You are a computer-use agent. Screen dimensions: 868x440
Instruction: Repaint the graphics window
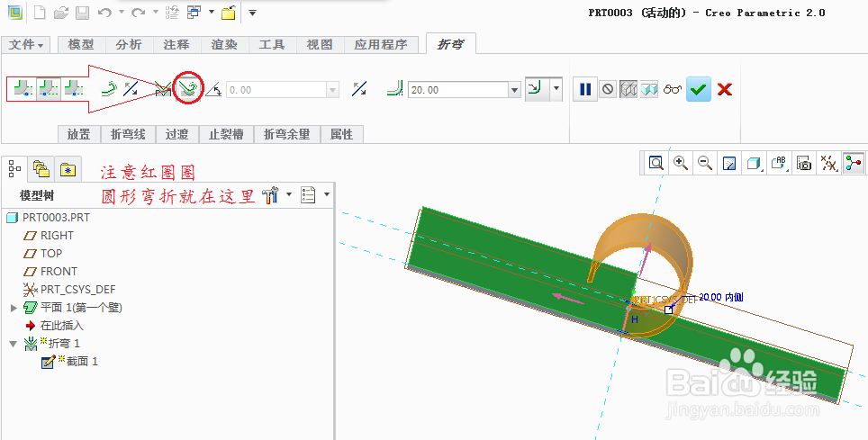pos(729,163)
